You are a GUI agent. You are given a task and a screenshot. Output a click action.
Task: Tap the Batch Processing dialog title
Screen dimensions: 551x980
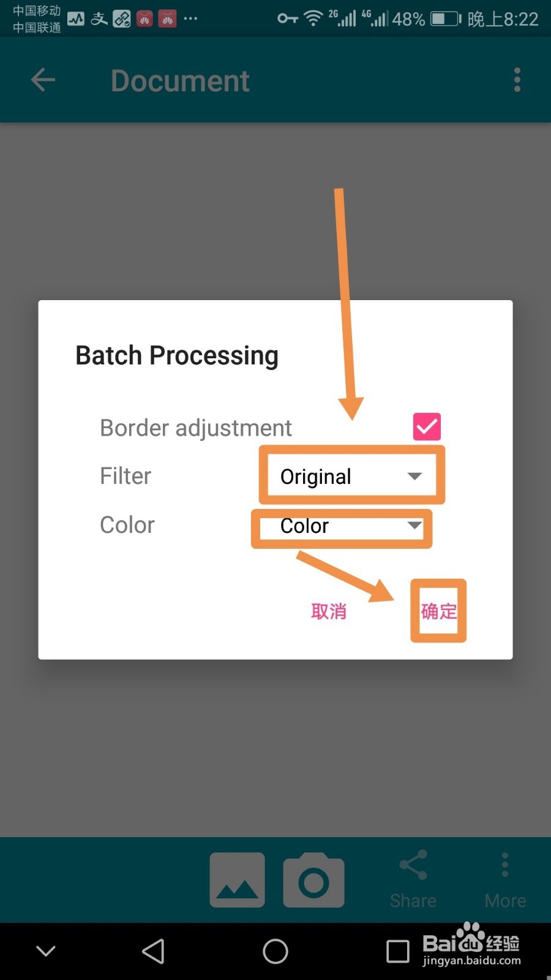point(177,356)
